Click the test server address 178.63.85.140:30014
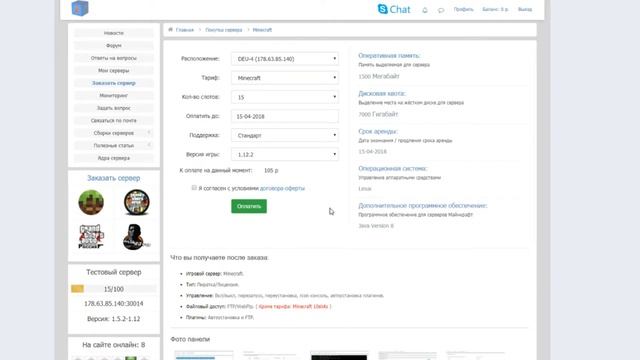The width and height of the screenshot is (640, 360). tap(113, 304)
